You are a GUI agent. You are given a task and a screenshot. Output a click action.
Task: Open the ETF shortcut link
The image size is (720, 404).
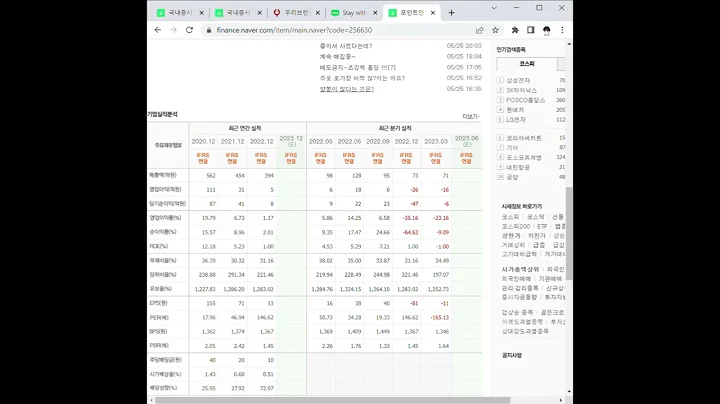tap(542, 226)
